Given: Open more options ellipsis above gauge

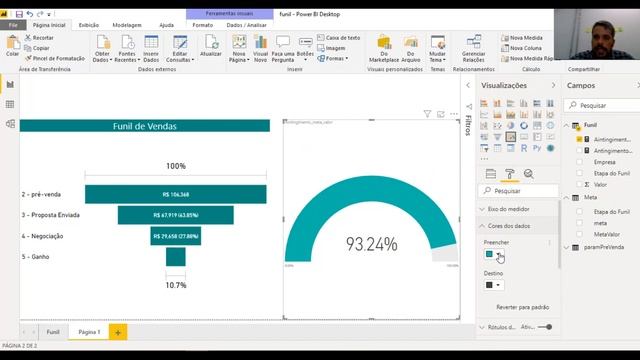Looking at the screenshot, I should (454, 114).
